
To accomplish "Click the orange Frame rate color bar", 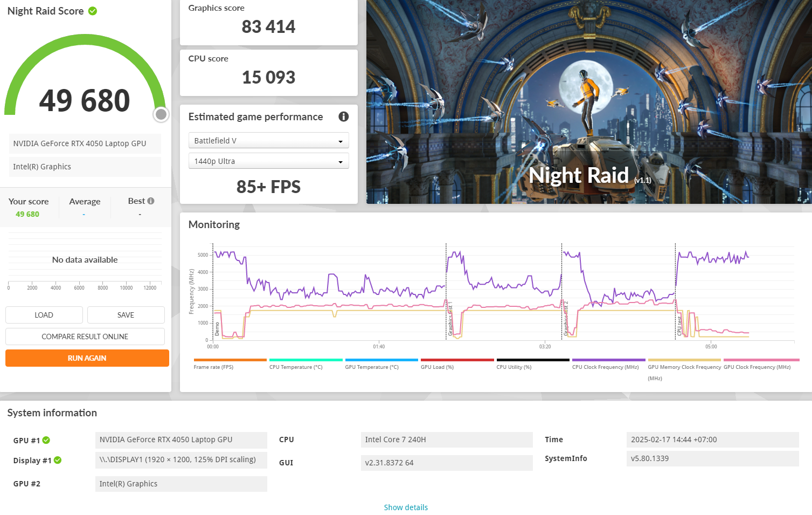I will (x=229, y=359).
